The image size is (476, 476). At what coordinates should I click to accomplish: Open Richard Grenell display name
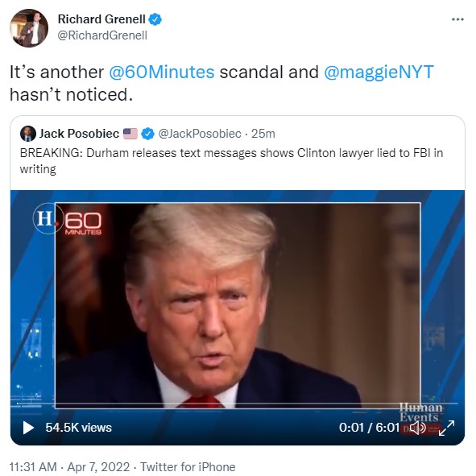point(101,19)
